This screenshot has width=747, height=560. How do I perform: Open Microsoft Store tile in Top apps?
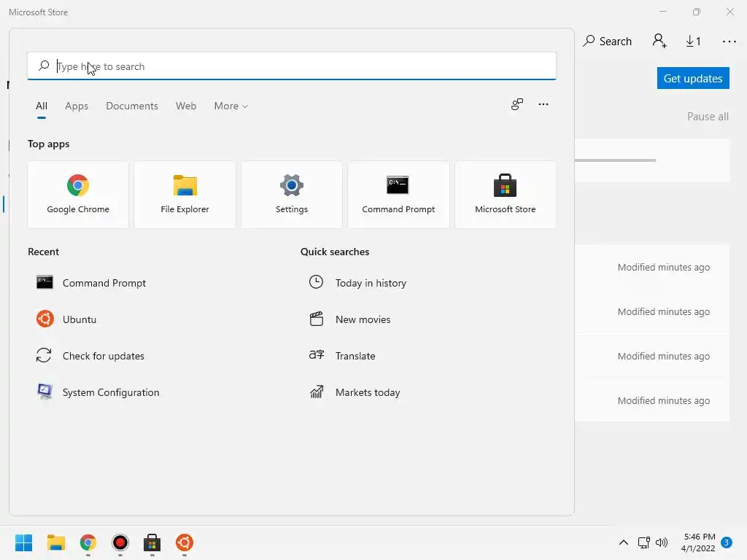pyautogui.click(x=506, y=195)
